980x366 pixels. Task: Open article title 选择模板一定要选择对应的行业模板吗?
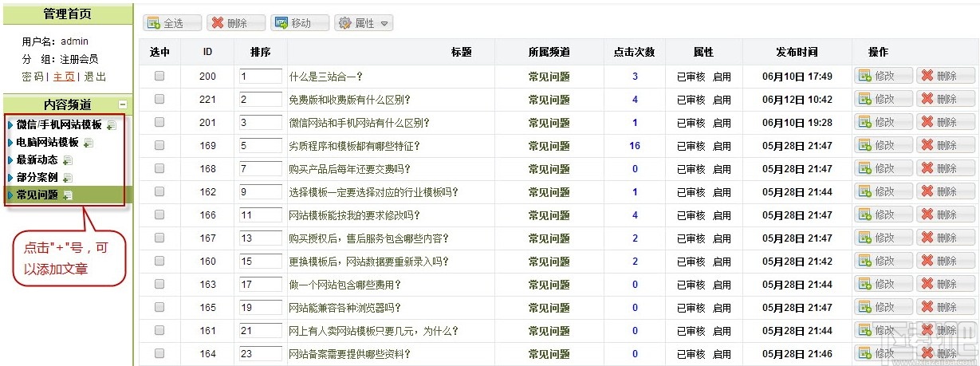373,192
